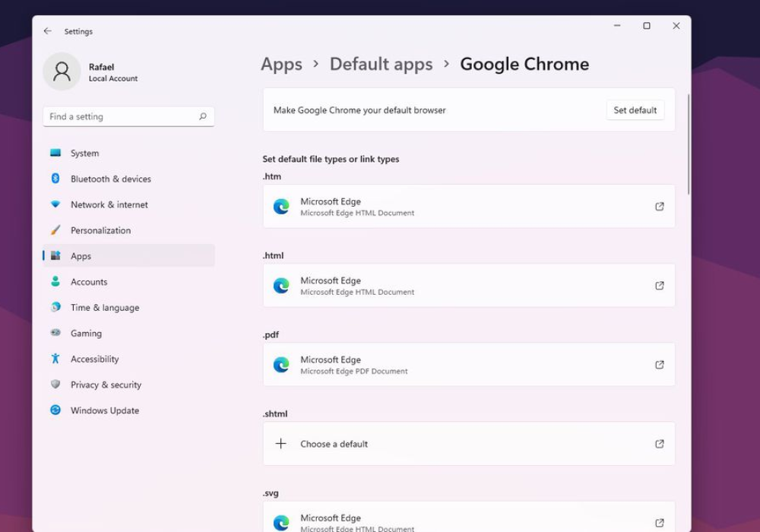Viewport: 760px width, 532px height.
Task: Click the Bluetooth icon in sidebar
Action: [55, 179]
